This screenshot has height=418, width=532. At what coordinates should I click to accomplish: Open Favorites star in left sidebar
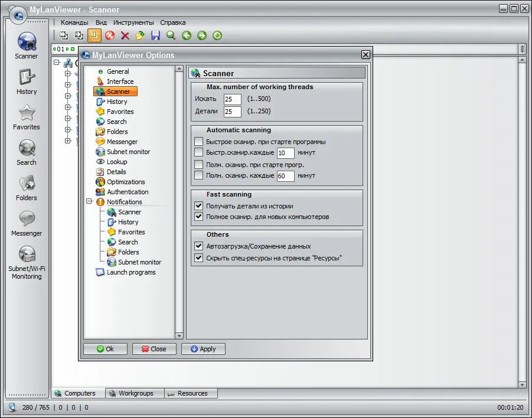(x=27, y=117)
